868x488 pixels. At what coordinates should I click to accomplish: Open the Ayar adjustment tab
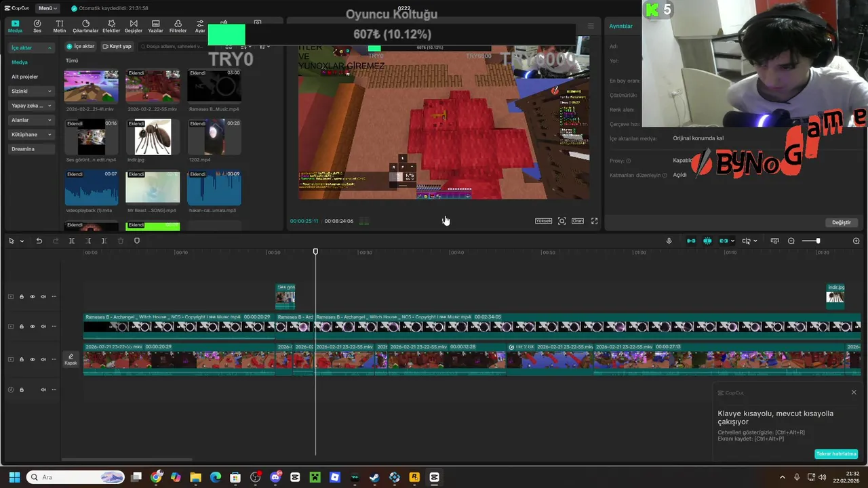pos(200,26)
